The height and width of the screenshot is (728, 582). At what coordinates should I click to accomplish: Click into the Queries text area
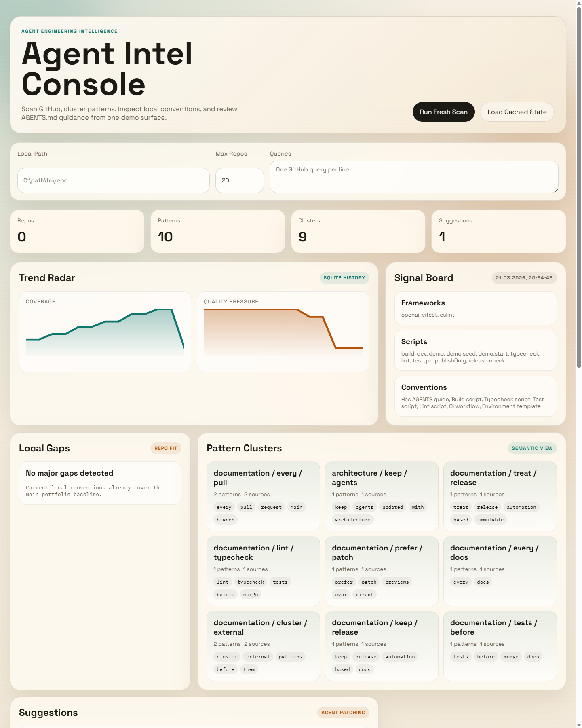[x=414, y=177]
